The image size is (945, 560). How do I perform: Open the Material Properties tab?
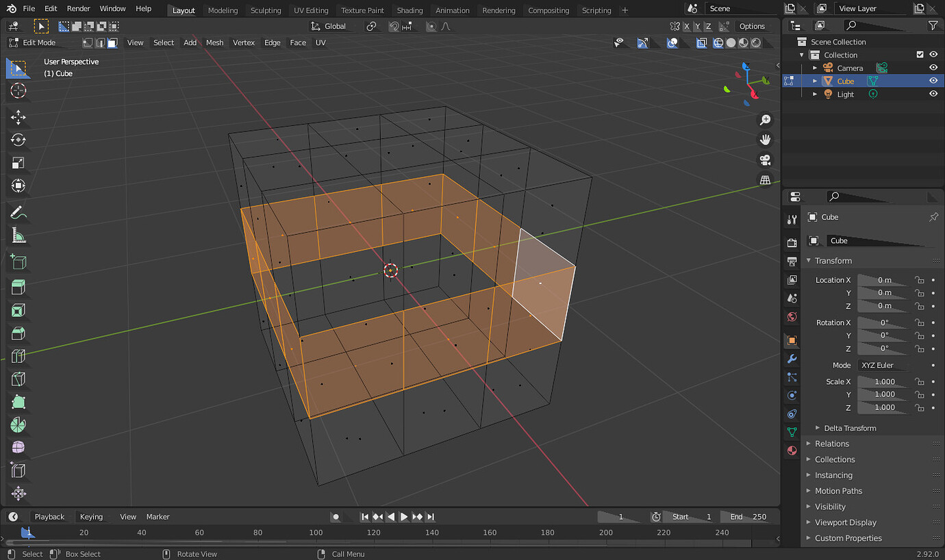click(792, 450)
